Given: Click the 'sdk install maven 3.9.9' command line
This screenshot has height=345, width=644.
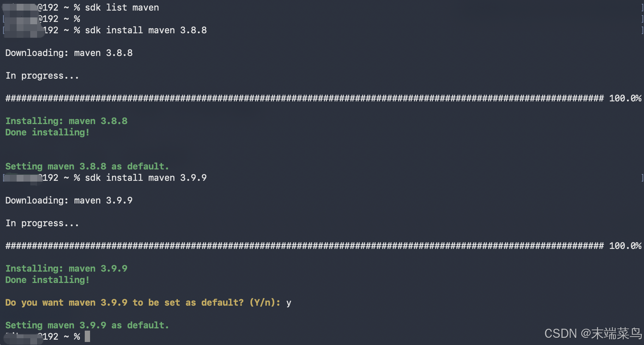Looking at the screenshot, I should tap(146, 178).
